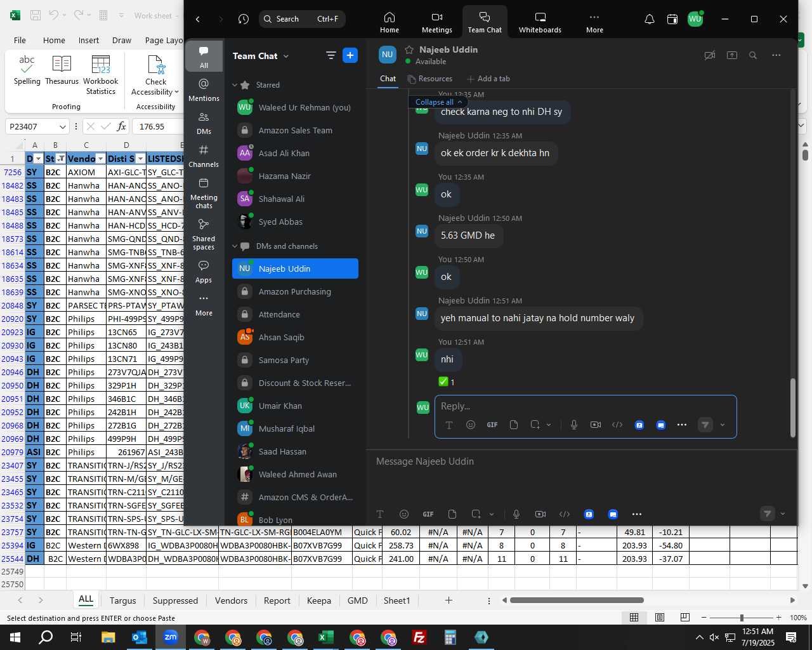Open Apps in the chat sidebar
Image resolution: width=812 pixels, height=650 pixels.
click(204, 272)
